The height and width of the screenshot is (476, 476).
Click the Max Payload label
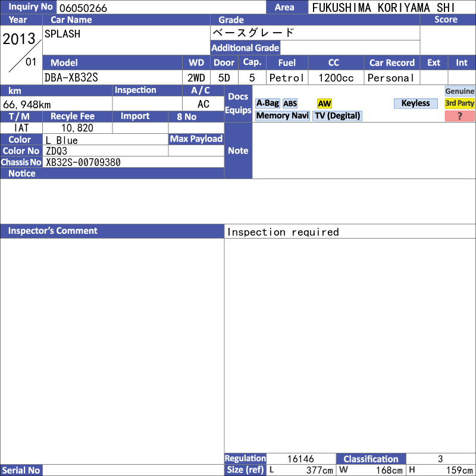pos(196,139)
